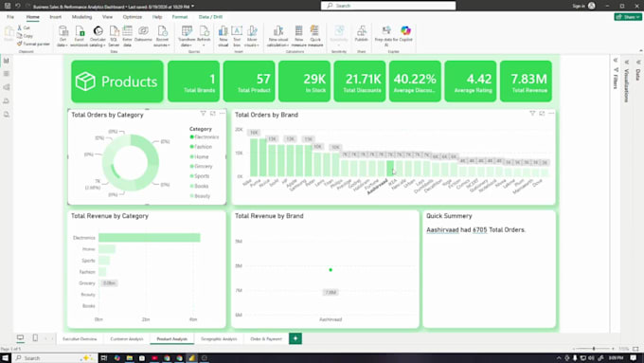Adjust the report zoom slider
Screen dimensions: 644x363
(594, 349)
